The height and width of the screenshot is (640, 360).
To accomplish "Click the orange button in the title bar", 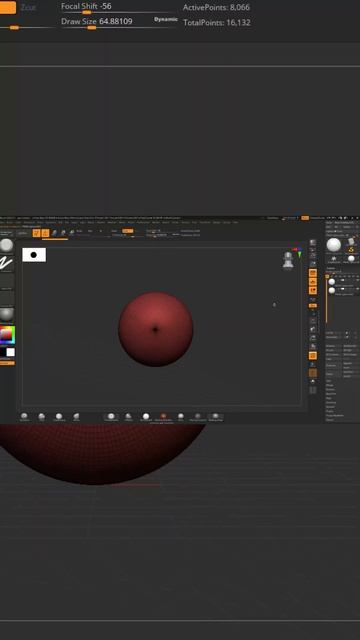I will [x=305, y=218].
